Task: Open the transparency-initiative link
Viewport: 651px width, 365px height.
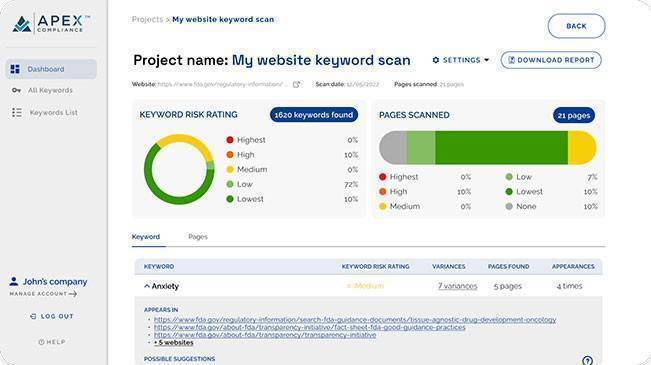Action: [265, 335]
